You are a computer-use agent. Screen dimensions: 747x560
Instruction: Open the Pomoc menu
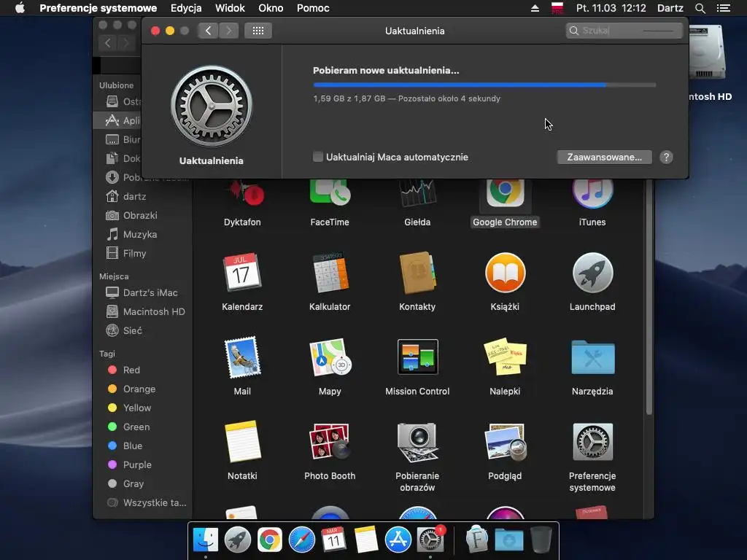[312, 8]
